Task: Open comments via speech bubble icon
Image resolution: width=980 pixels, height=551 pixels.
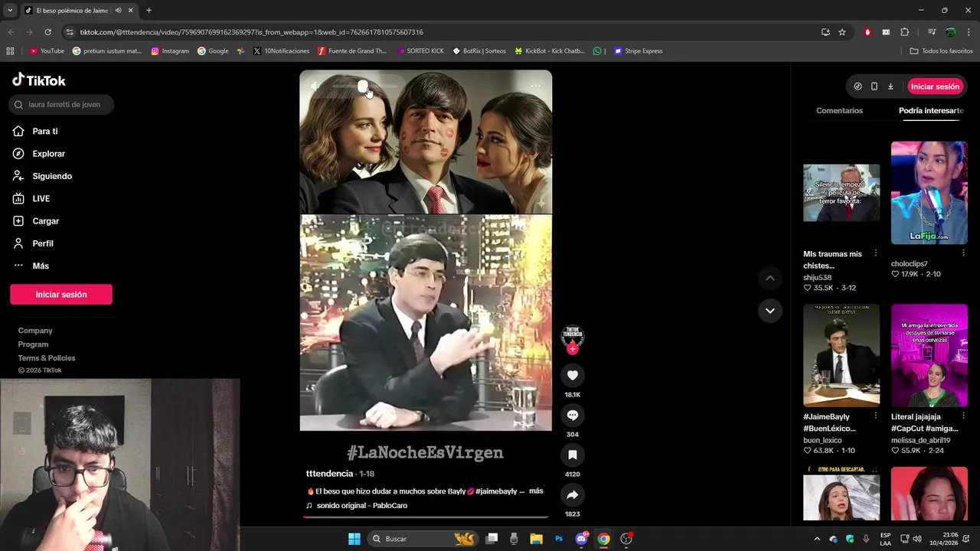Action: click(x=572, y=415)
